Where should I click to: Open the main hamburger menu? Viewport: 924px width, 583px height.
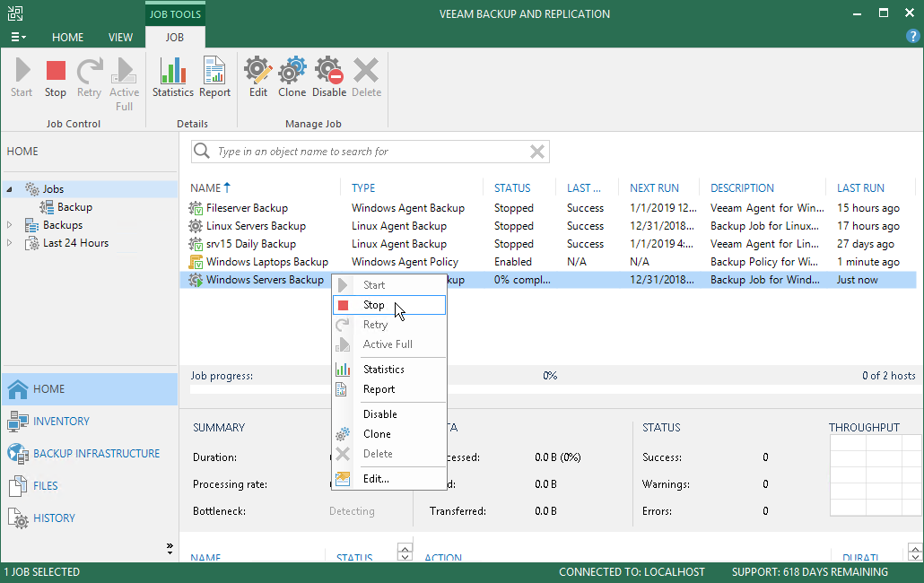18,37
